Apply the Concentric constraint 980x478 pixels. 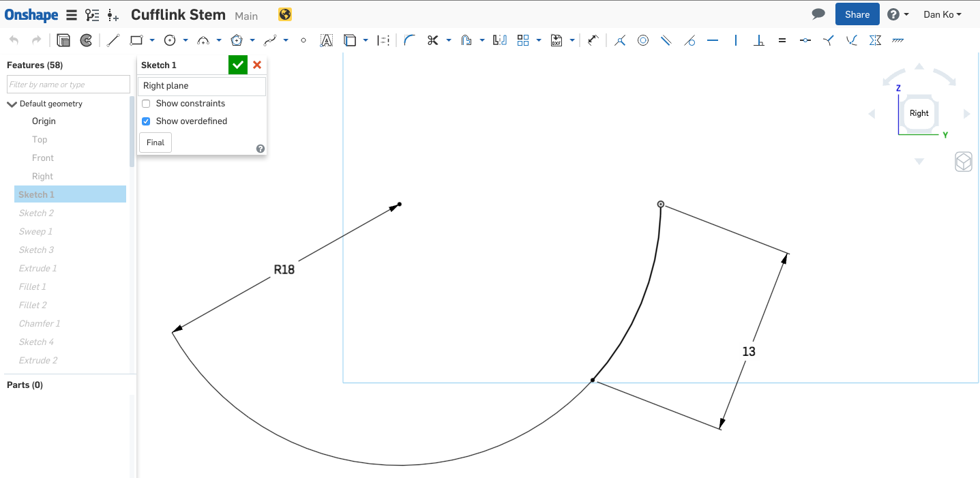(x=643, y=40)
